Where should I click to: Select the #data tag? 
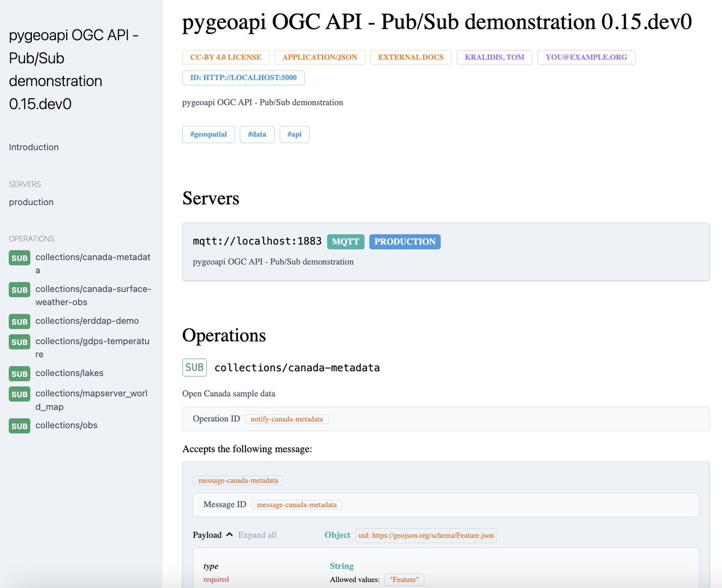pyautogui.click(x=257, y=134)
